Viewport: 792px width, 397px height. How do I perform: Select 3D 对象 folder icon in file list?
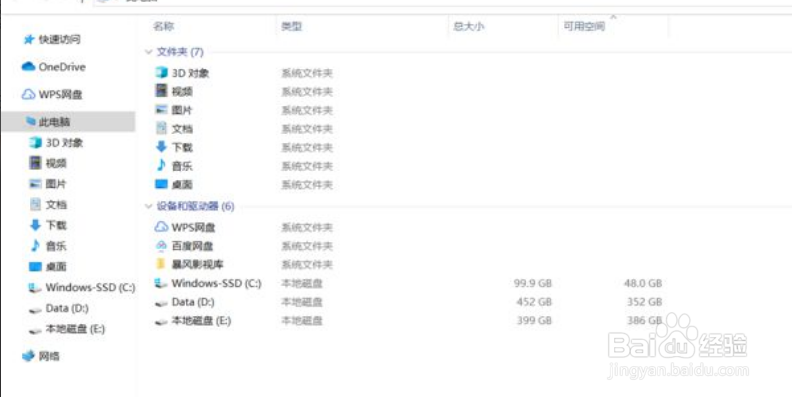pyautogui.click(x=161, y=73)
